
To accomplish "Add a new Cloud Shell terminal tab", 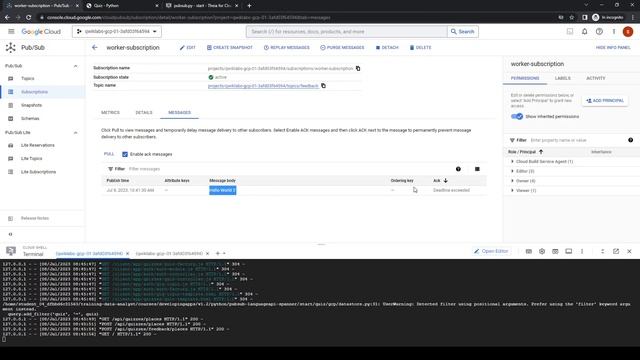I will 218,253.
